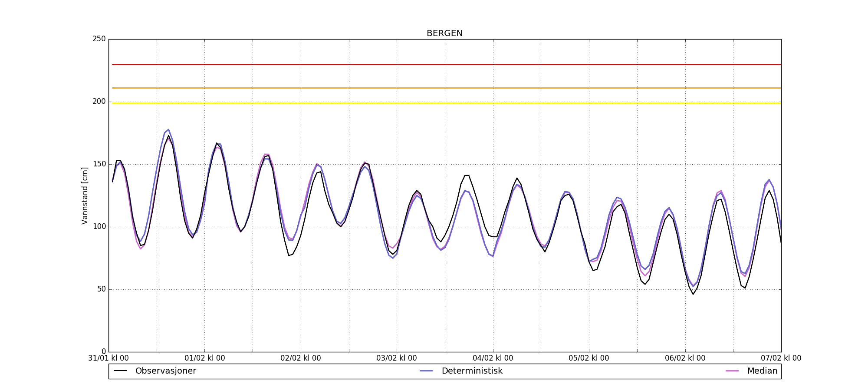Screen dimensions: 868x391
Task: Click the y-axis tick label "50"
Action: coord(101,289)
